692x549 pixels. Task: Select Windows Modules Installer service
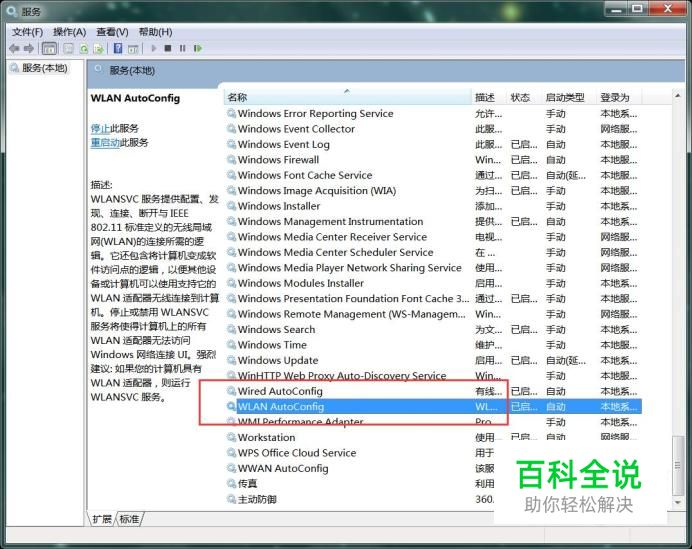tap(433, 283)
